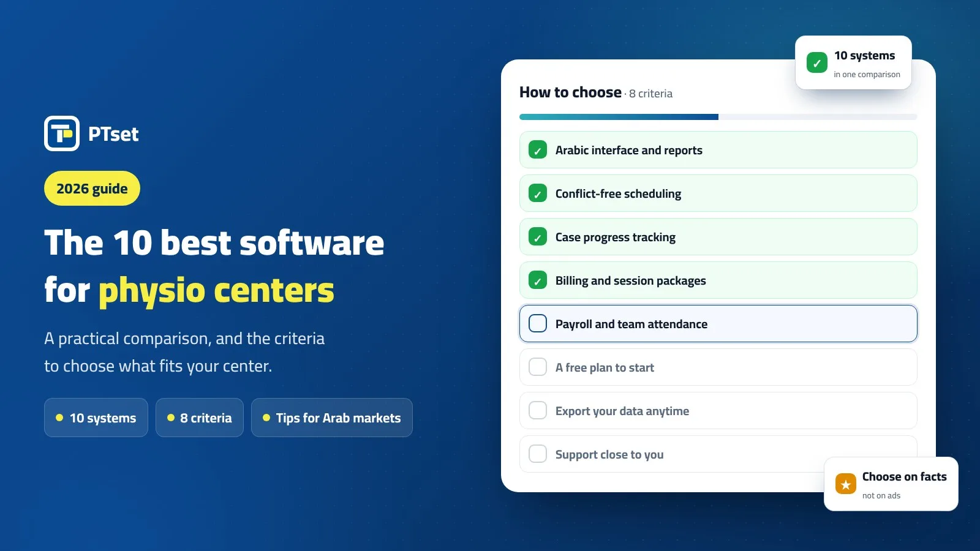Click the How to choose heading
980x551 pixels.
570,92
